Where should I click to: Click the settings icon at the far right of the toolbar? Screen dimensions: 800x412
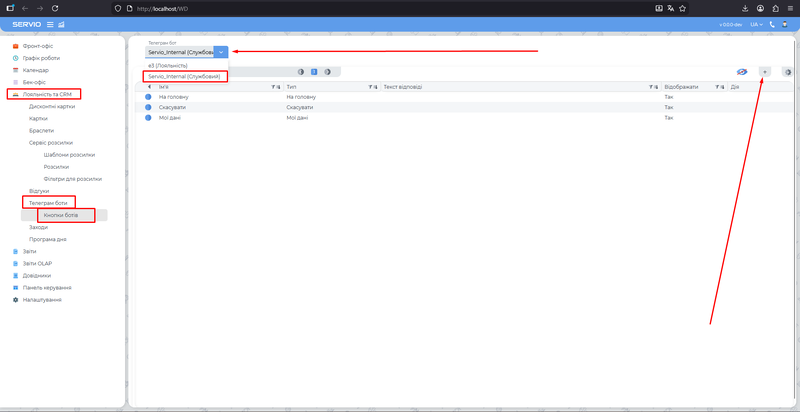tap(787, 72)
